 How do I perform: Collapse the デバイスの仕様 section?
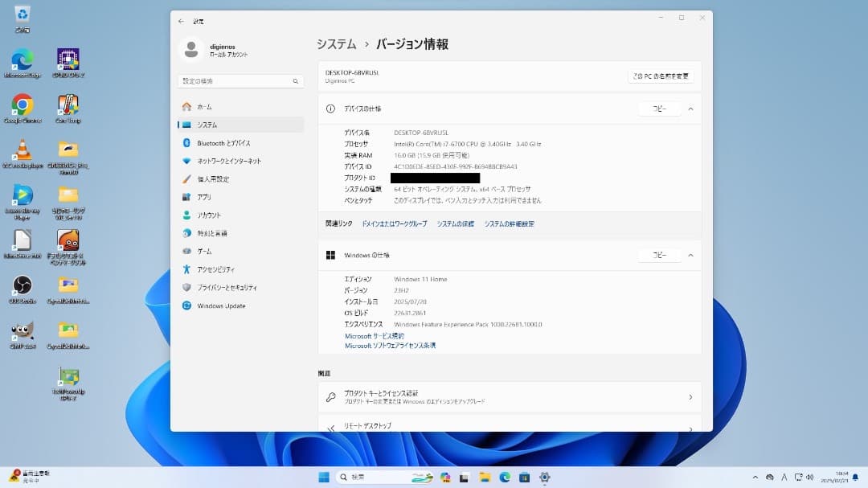(x=690, y=109)
